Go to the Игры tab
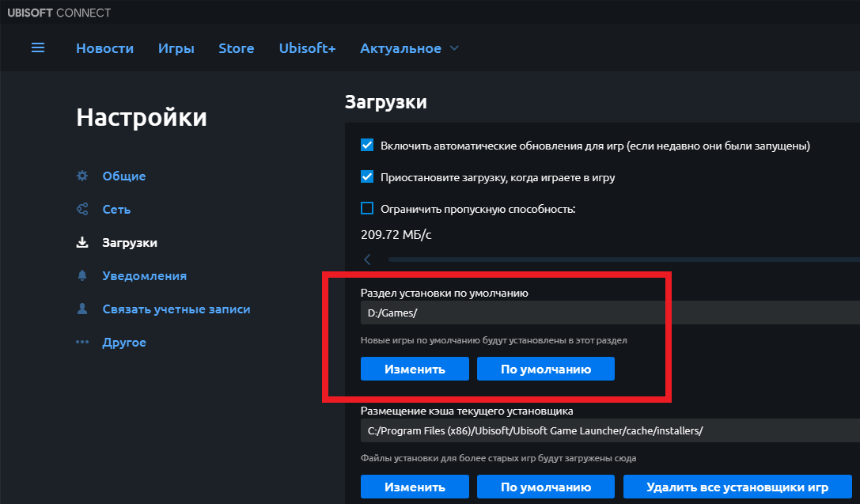 click(176, 48)
